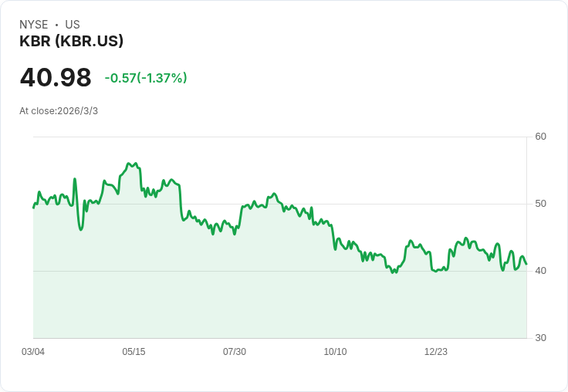Click the 30 y-axis label
Viewport: 568px width, 392px height.
click(541, 338)
